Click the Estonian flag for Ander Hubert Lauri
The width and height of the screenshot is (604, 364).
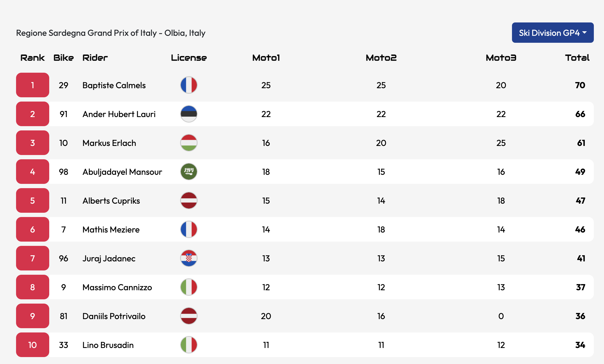coord(189,114)
